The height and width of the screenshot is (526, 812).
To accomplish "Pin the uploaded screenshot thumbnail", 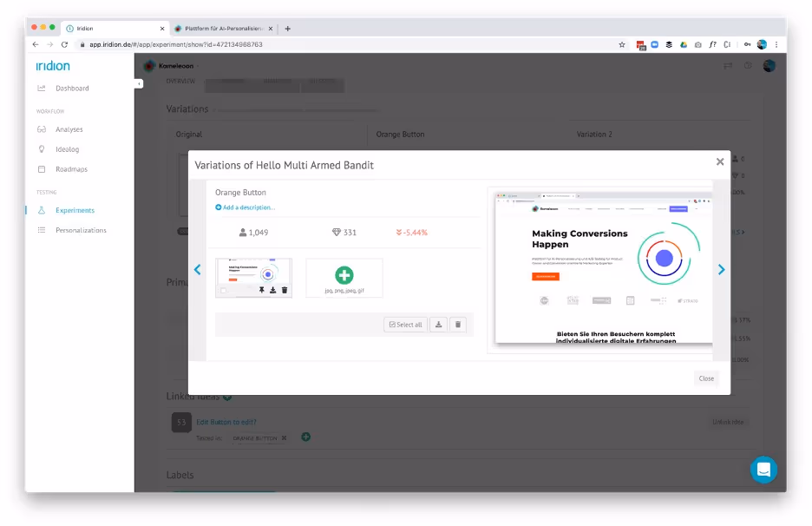I will tap(261, 290).
